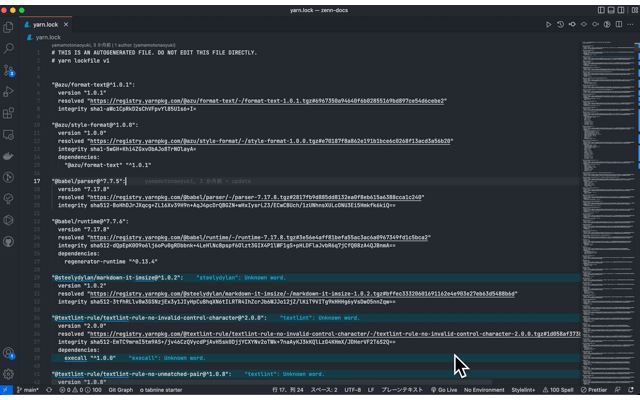The image size is (640, 400).
Task: Toggle the secondary side bar visibility
Action: (621, 10)
